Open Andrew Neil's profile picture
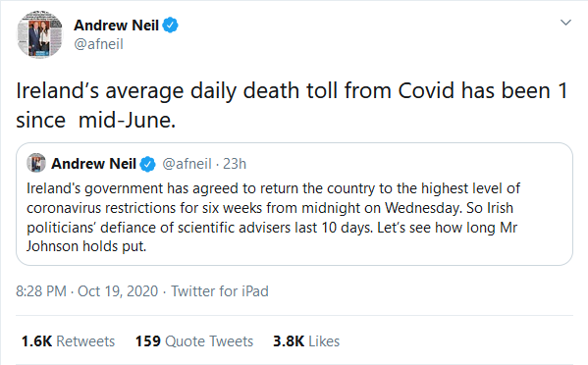588x365 pixels. (x=39, y=34)
